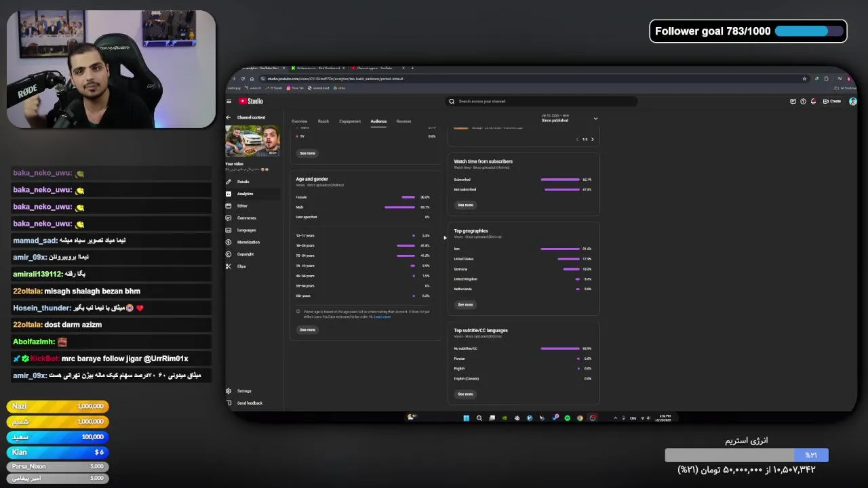Click the Female row in Age and gender
Image resolution: width=868 pixels, height=488 pixels.
point(363,197)
